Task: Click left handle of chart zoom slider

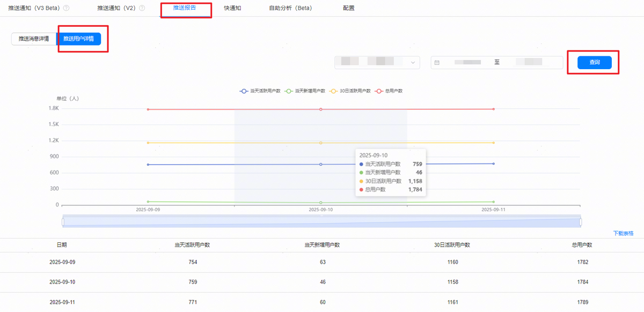Action: point(63,222)
